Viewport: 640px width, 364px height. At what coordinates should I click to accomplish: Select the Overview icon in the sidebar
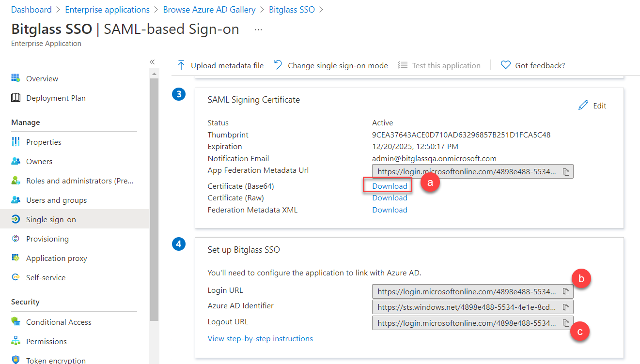click(x=14, y=78)
